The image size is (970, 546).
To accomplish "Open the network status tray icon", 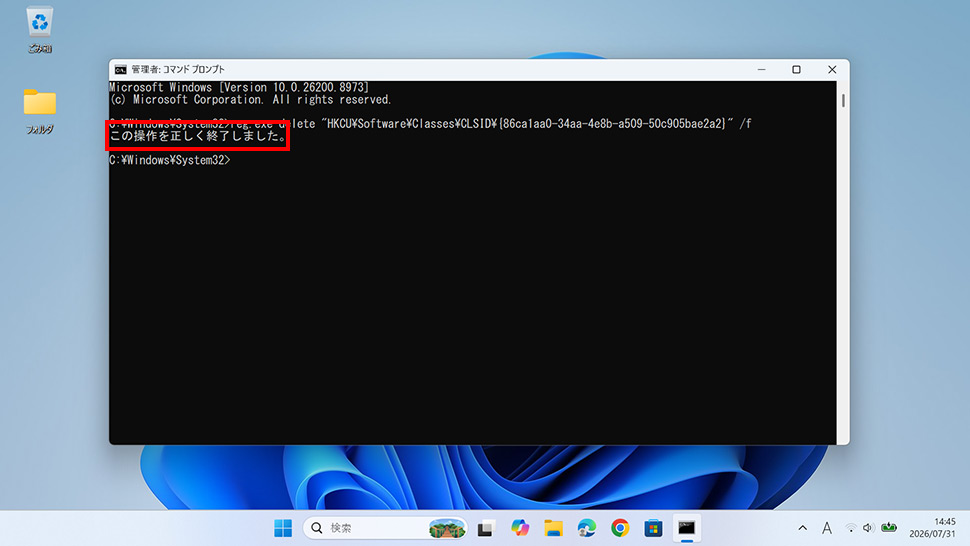I will [851, 528].
